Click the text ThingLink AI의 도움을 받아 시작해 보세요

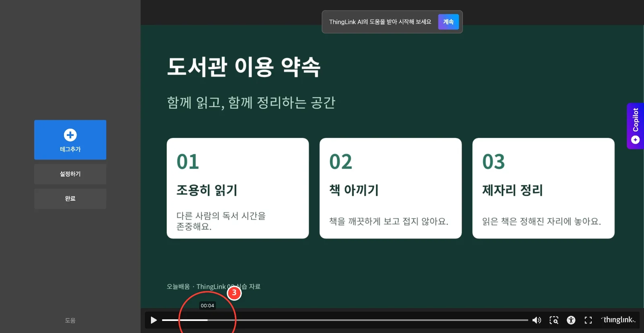(380, 22)
